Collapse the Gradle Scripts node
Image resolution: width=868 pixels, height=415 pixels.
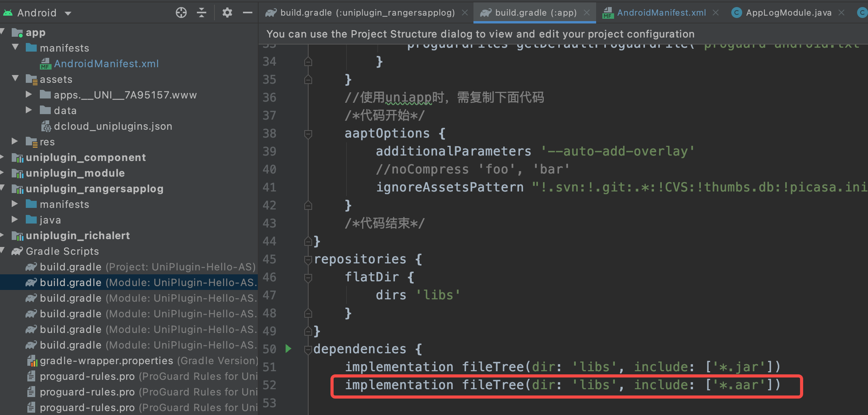tap(2, 250)
